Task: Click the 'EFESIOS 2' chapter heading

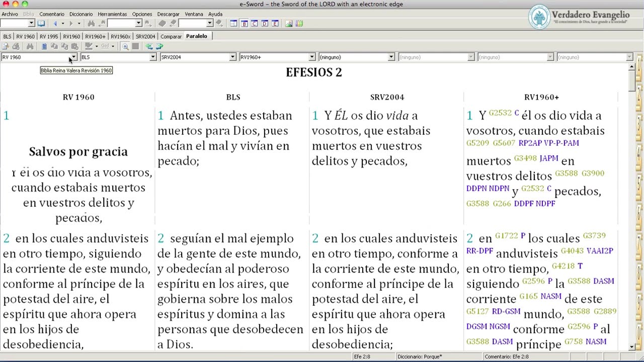Action: [x=314, y=72]
